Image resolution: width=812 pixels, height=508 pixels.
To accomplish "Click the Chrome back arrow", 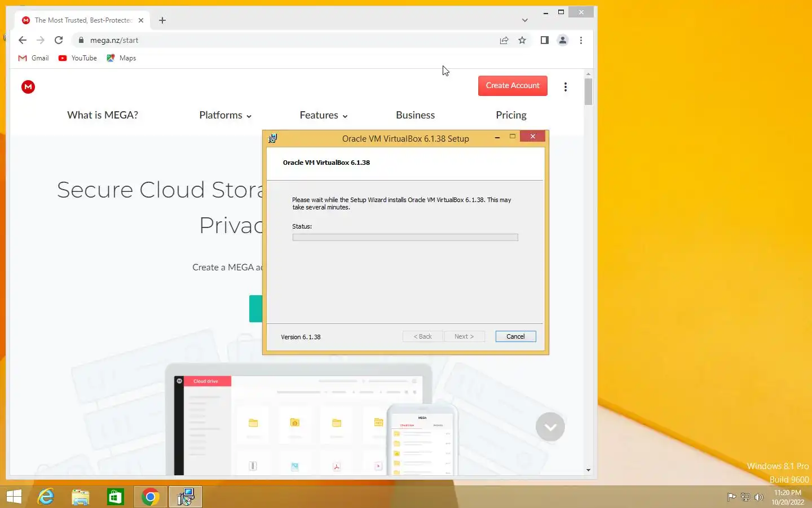I will point(23,40).
